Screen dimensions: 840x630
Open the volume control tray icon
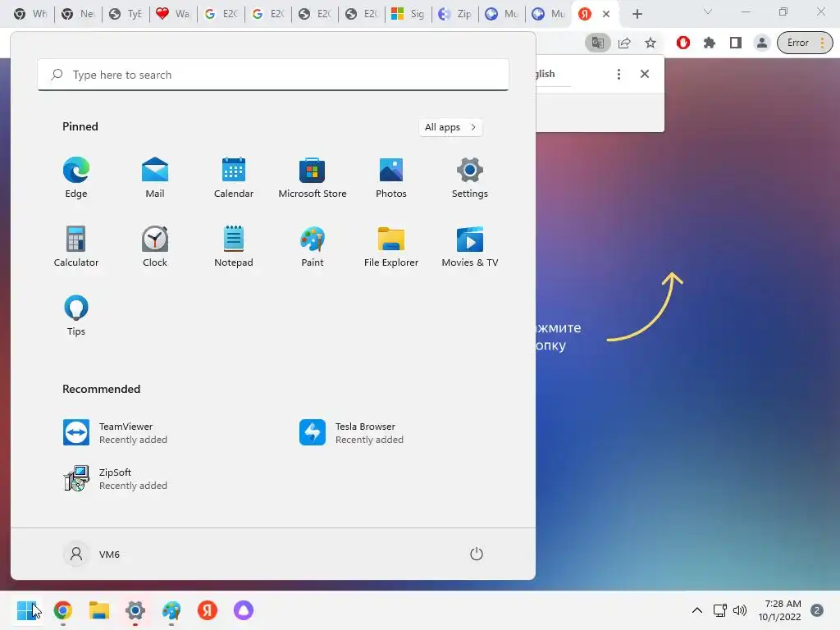click(740, 610)
